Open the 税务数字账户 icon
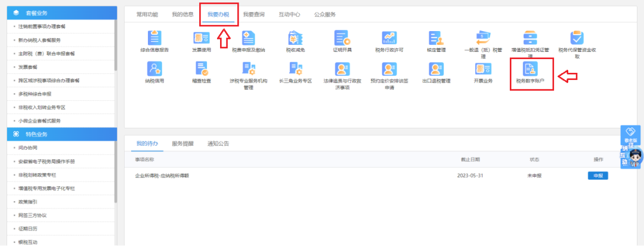Screen dimensions: 644x246 click(530, 69)
